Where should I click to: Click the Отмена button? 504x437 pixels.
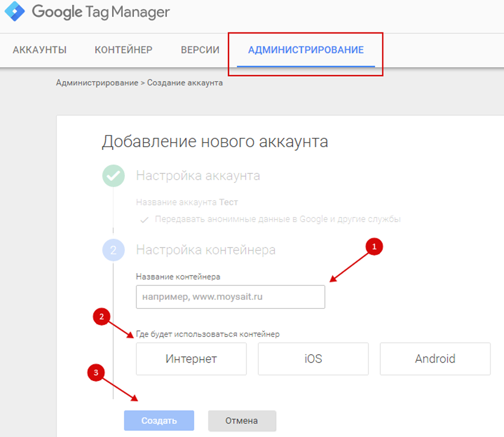coord(241,421)
